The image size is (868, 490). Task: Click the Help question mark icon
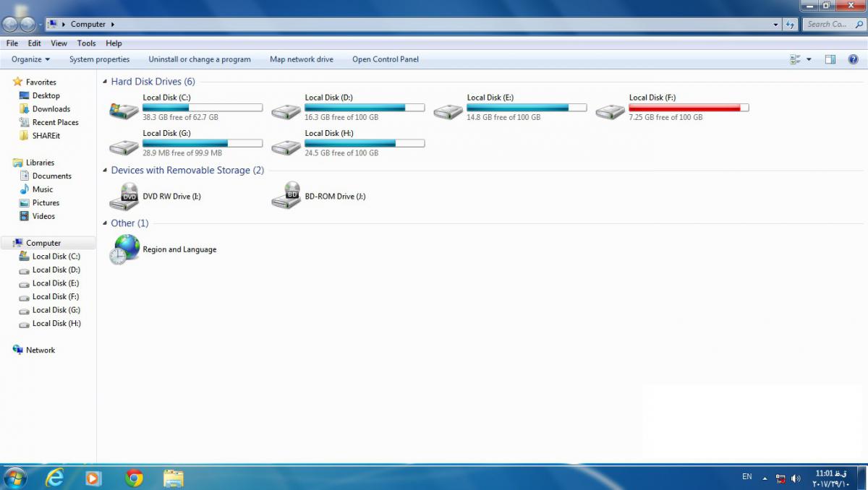click(x=853, y=59)
